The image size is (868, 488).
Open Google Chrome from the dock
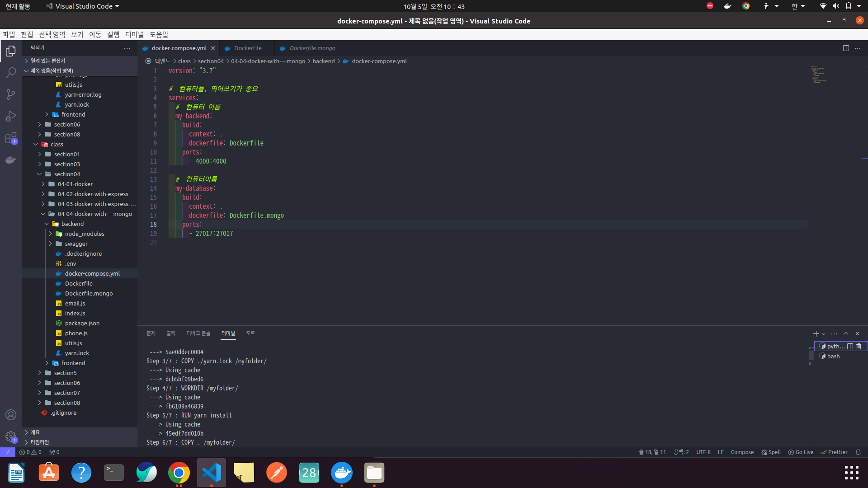(179, 473)
